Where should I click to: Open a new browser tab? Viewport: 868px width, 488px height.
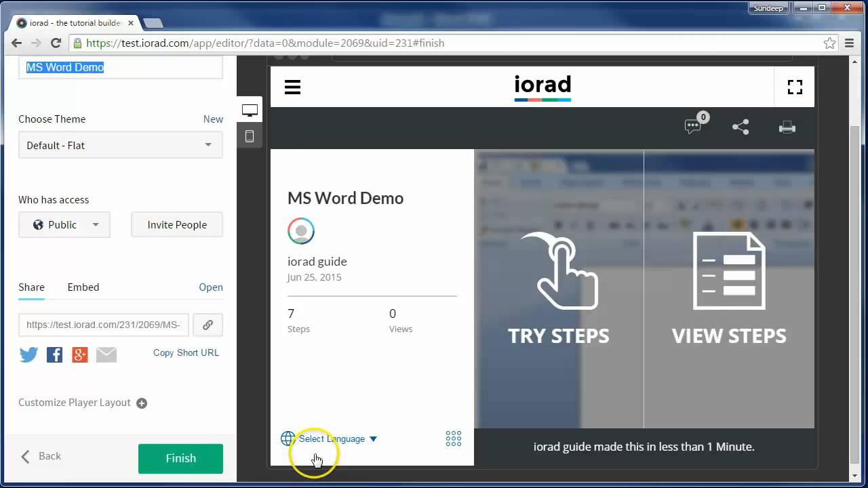pos(153,23)
